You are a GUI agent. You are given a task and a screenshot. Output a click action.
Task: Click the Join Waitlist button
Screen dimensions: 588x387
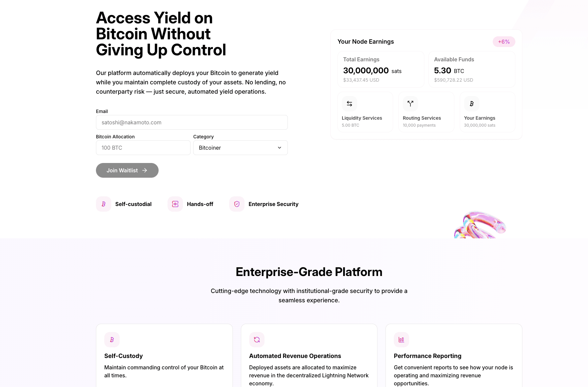pos(127,170)
